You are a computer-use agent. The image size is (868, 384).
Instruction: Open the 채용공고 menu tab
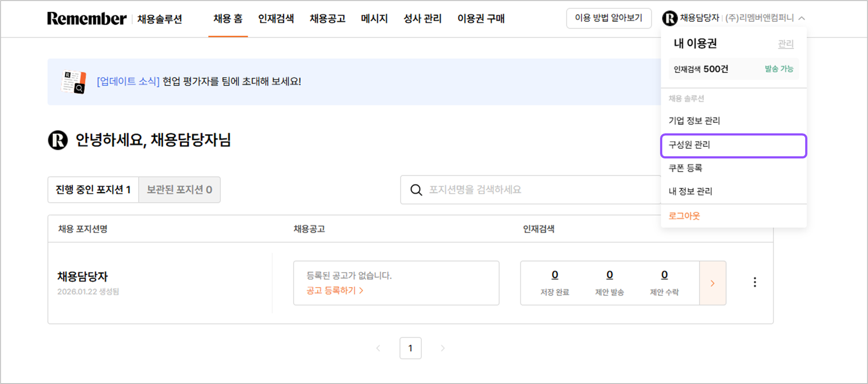point(327,19)
